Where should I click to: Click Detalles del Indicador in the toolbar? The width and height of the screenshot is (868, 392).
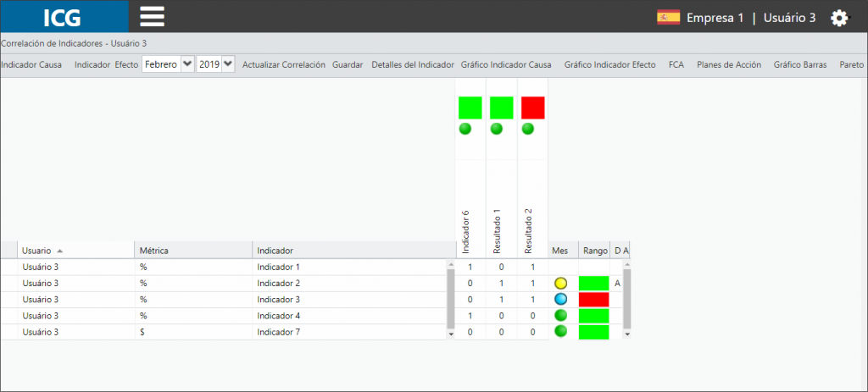[413, 64]
